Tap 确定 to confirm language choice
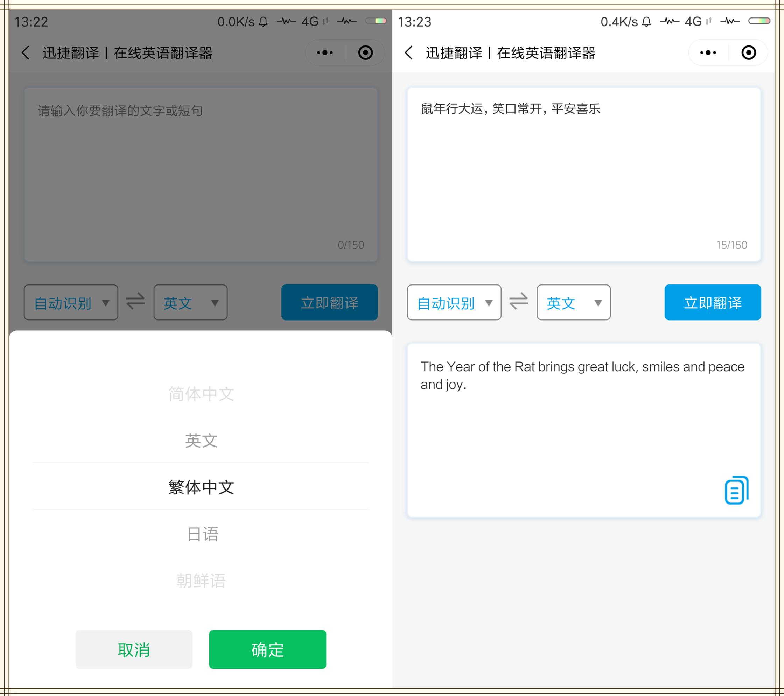The width and height of the screenshot is (784, 696). click(x=267, y=649)
